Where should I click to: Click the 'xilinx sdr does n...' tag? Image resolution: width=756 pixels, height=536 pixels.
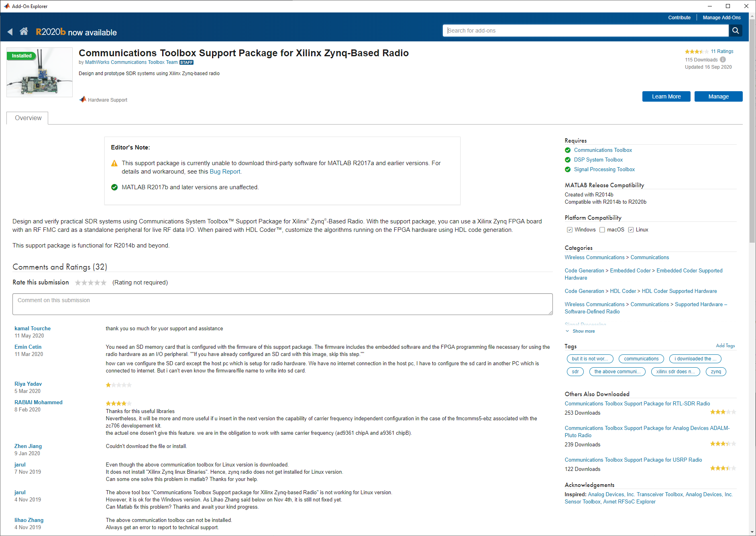(x=675, y=372)
